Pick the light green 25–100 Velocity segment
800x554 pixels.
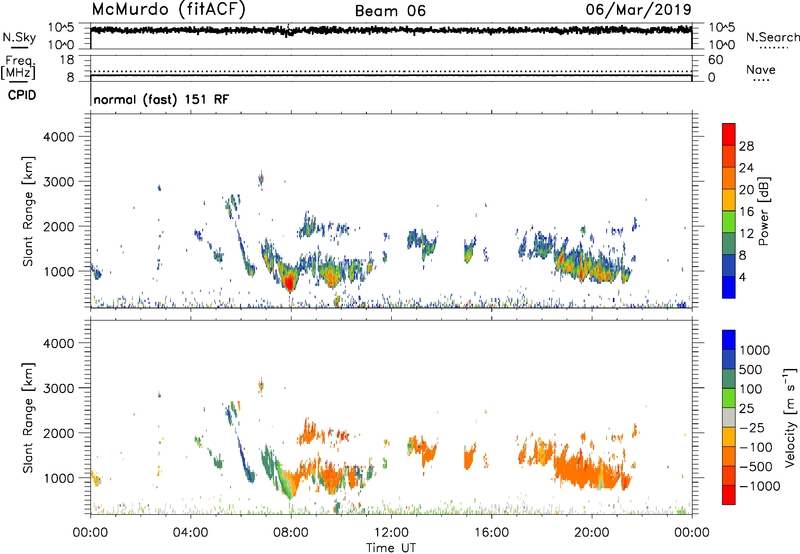coord(729,398)
